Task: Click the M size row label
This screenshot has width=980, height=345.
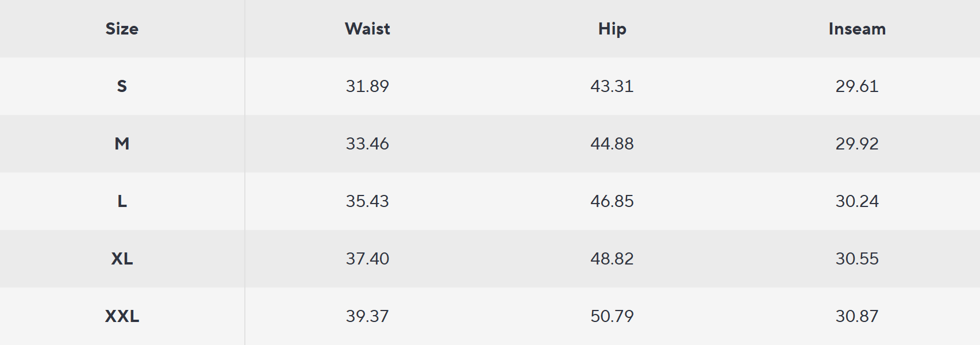Action: click(x=122, y=144)
